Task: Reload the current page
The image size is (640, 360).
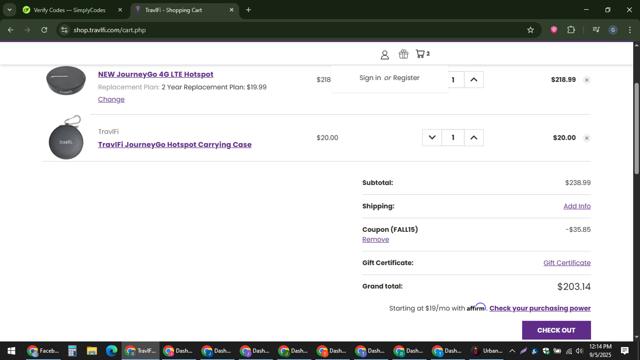Action: 44,30
